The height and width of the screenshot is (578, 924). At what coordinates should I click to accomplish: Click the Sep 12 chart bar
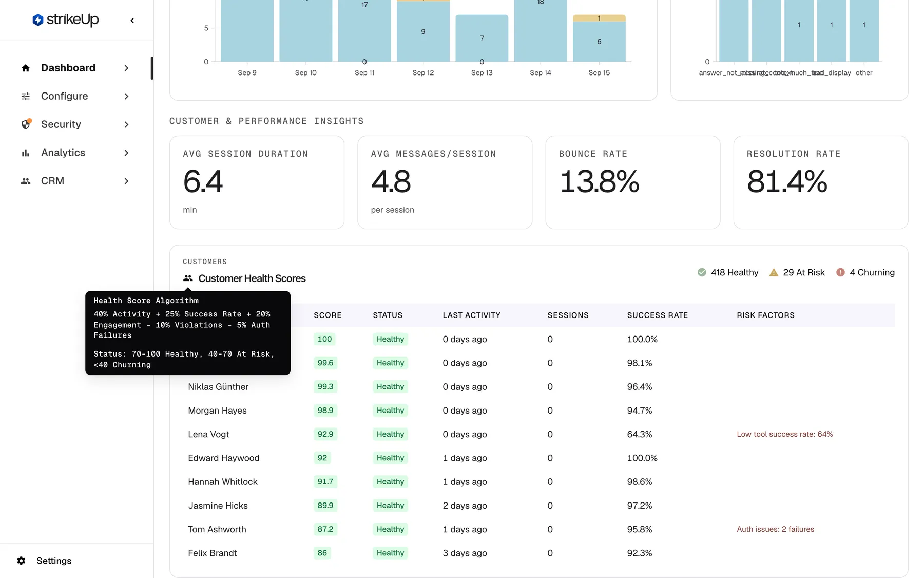pyautogui.click(x=423, y=31)
